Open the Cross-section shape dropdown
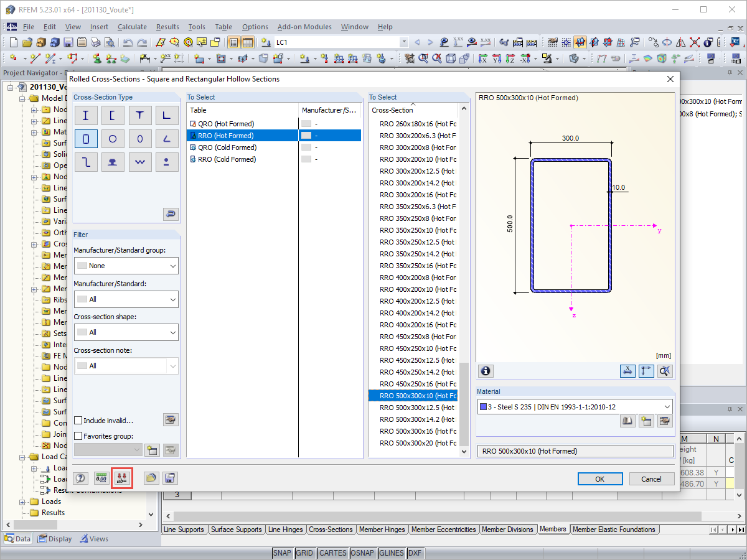Image resolution: width=747 pixels, height=560 pixels. (x=126, y=332)
